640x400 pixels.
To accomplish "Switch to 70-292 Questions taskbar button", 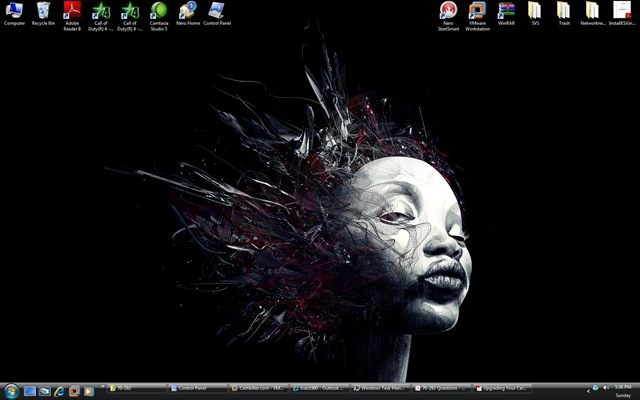I will click(x=441, y=388).
